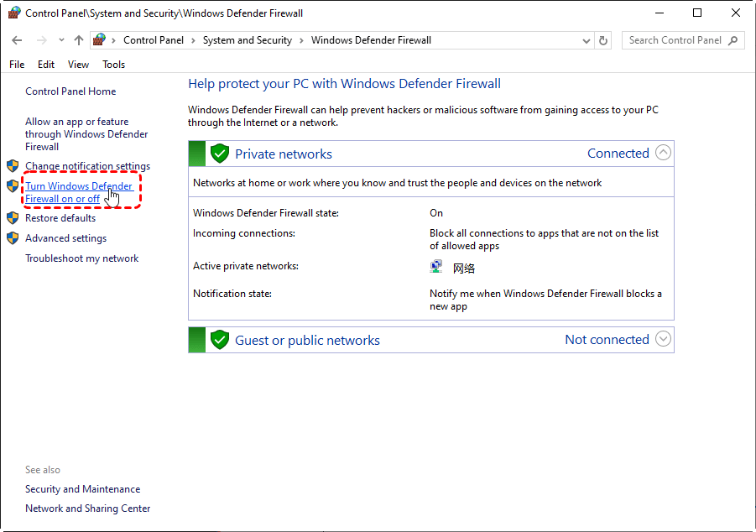Open the recent locations dropdown arrow
The image size is (756, 532).
[61, 40]
